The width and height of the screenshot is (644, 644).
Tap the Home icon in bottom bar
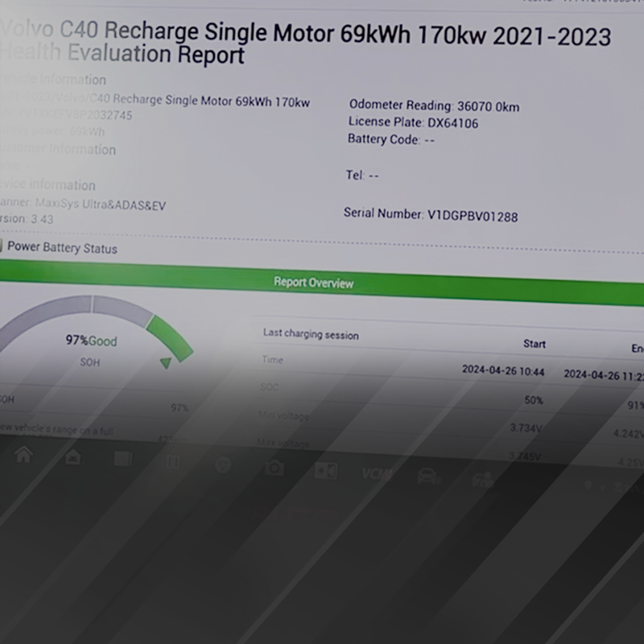pyautogui.click(x=23, y=454)
